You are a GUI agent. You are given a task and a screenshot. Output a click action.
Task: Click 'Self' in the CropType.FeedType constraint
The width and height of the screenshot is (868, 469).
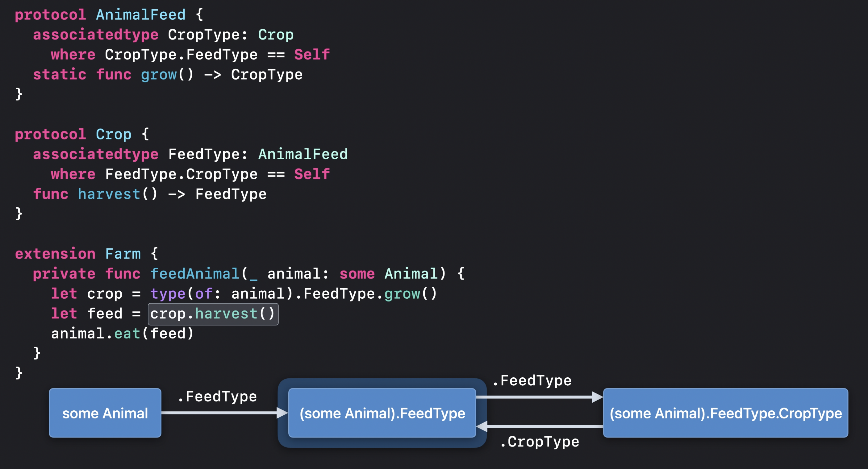(312, 55)
